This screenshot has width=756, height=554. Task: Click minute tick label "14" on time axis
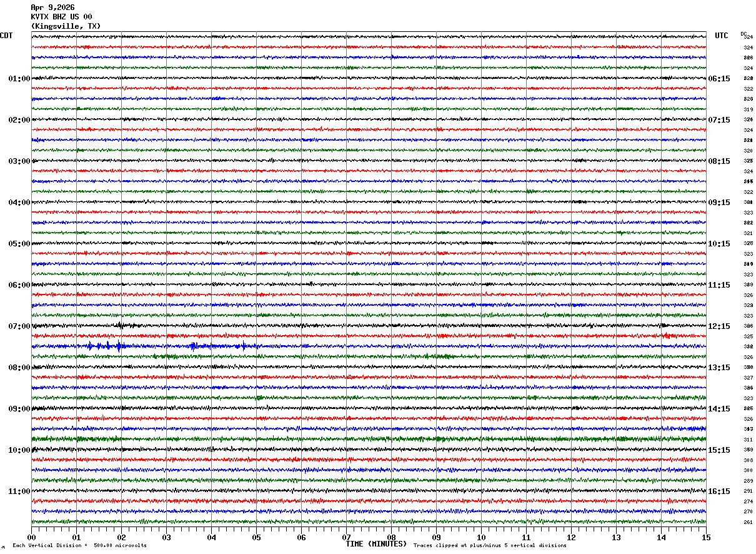(661, 537)
